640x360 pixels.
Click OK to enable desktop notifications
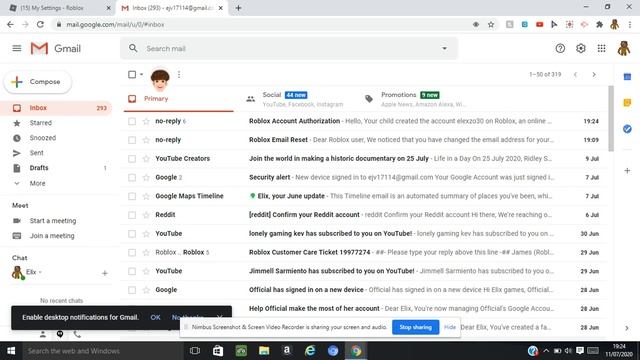tap(155, 317)
